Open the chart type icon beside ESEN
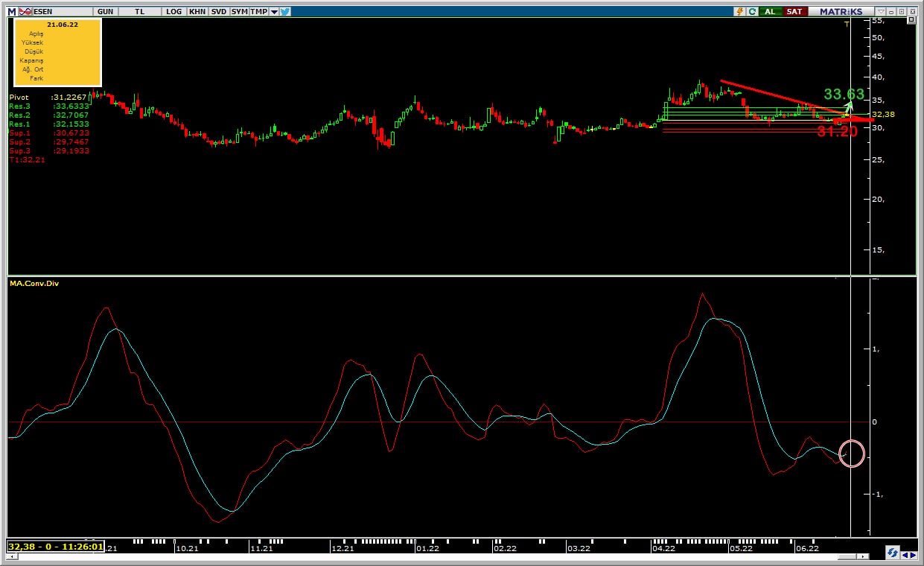The image size is (924, 566). (25, 12)
